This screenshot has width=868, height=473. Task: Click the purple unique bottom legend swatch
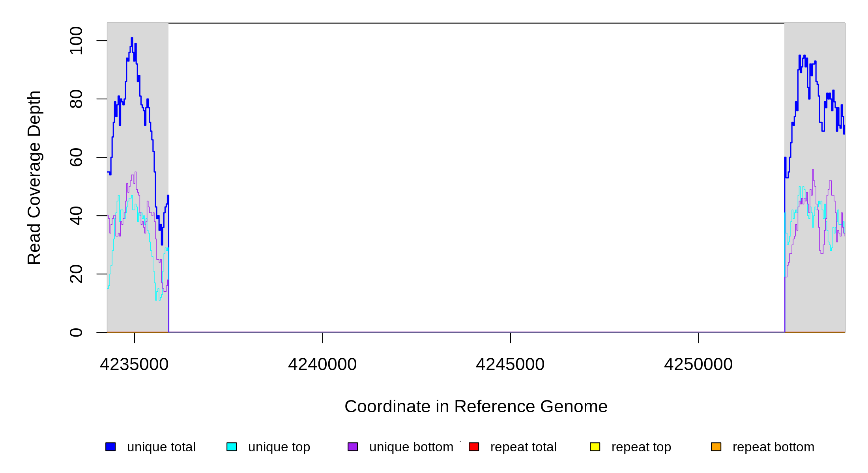(x=353, y=447)
